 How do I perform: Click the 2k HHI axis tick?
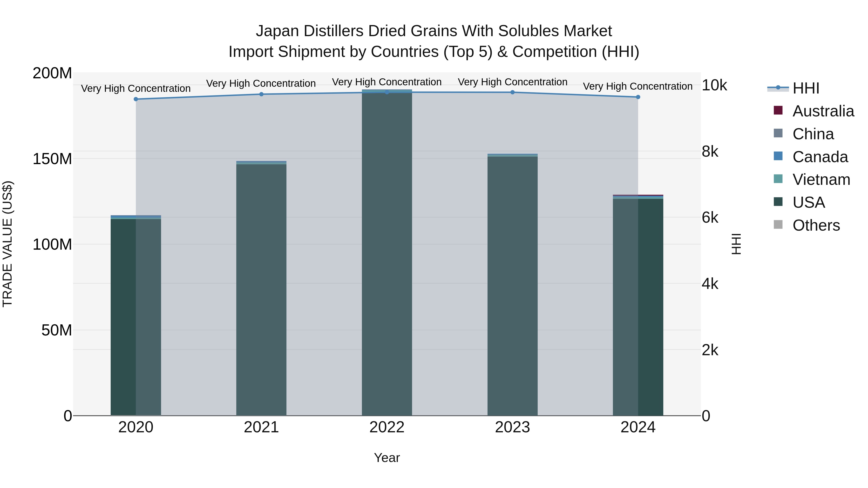pyautogui.click(x=710, y=350)
